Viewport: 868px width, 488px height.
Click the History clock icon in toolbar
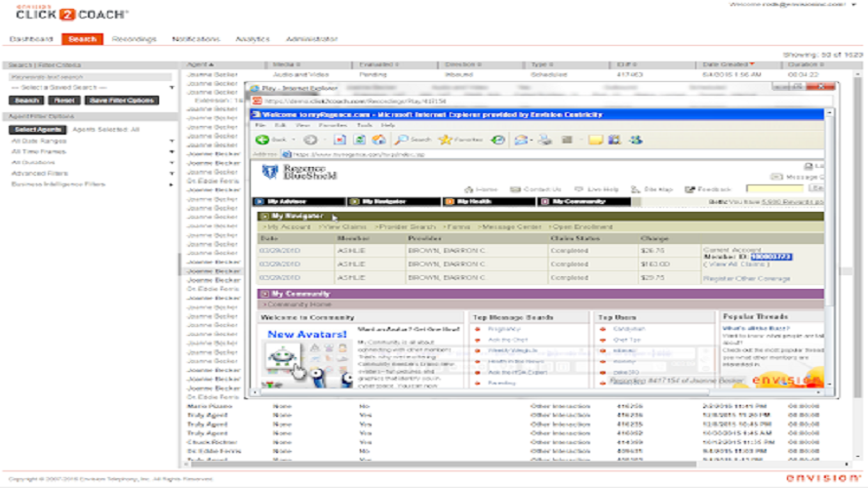point(498,140)
